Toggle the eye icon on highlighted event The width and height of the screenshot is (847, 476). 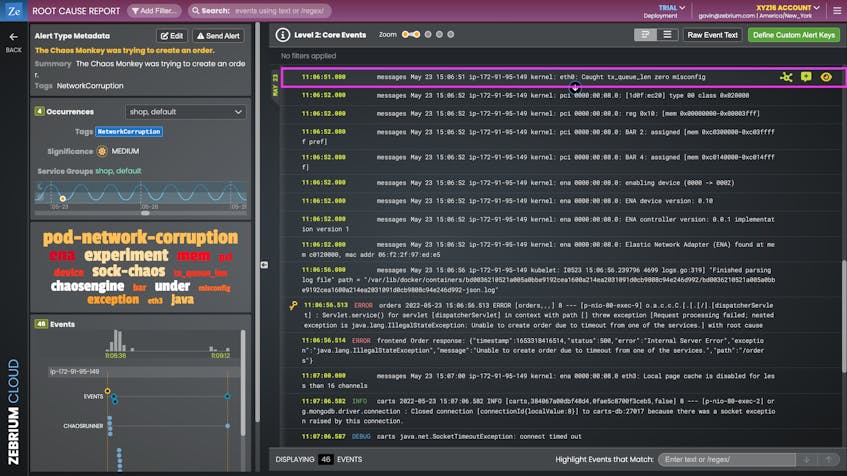click(x=826, y=77)
